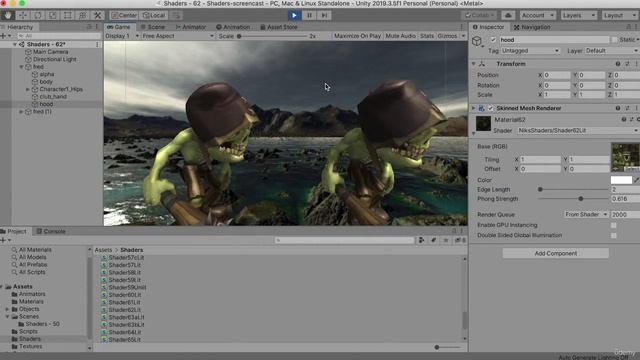Switch to the Animator tab
This screenshot has height=360, width=640.
click(x=191, y=27)
